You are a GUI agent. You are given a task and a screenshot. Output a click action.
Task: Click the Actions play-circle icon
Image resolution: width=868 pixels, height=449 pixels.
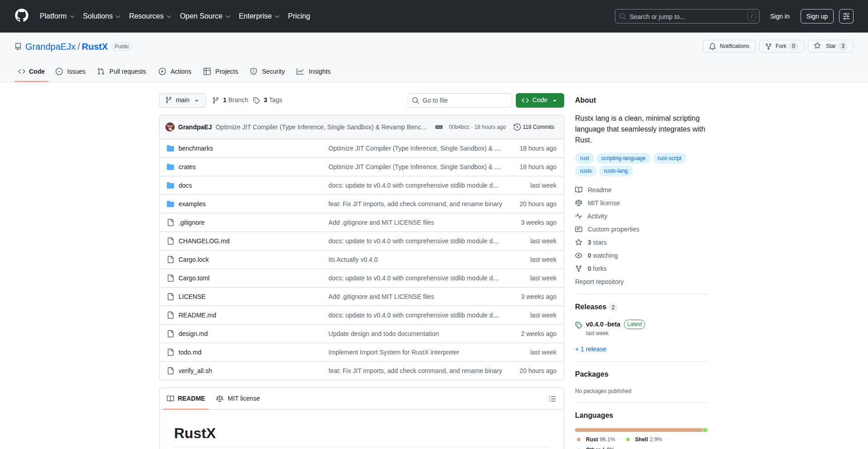tap(162, 71)
